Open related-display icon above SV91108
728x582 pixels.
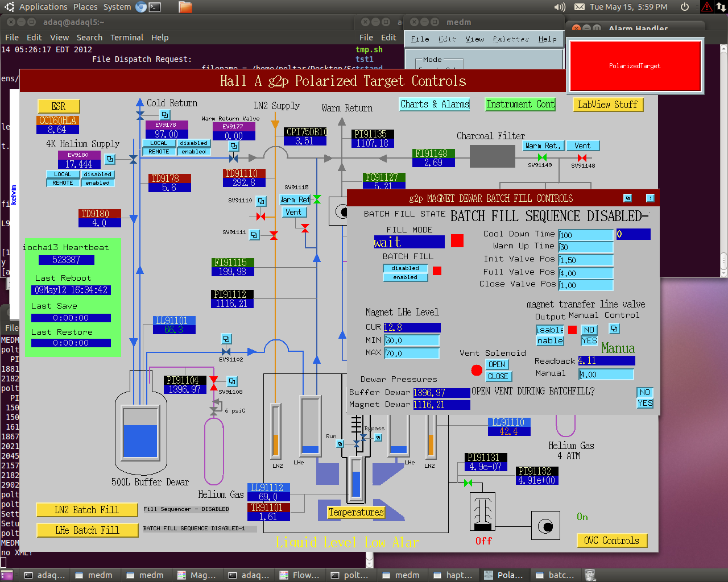tap(232, 381)
